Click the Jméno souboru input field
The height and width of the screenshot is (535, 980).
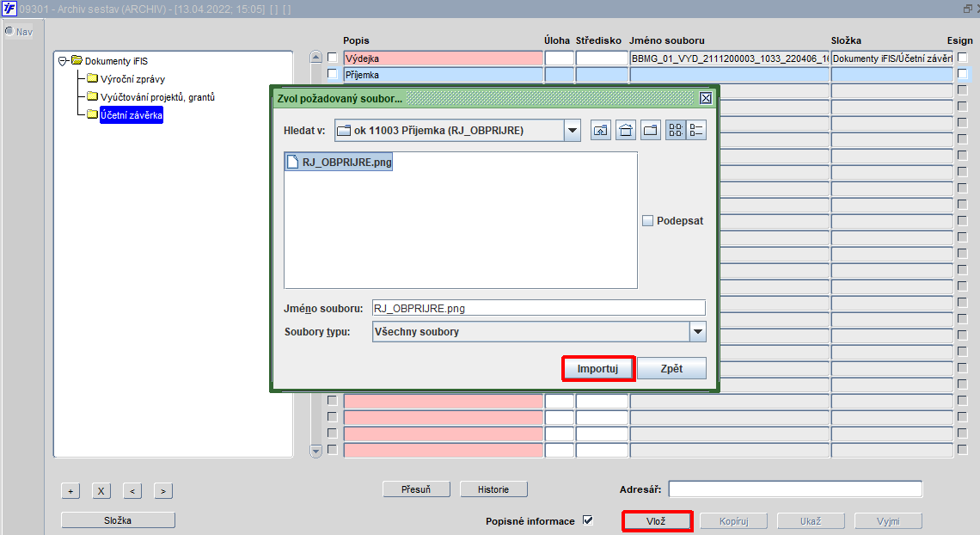(539, 308)
